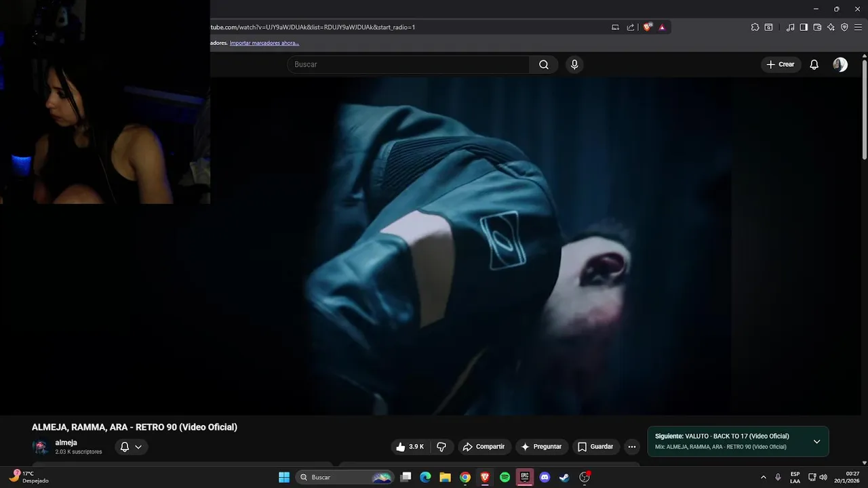Switch to Brave browser in taskbar
Image resolution: width=868 pixels, height=488 pixels.
485,477
